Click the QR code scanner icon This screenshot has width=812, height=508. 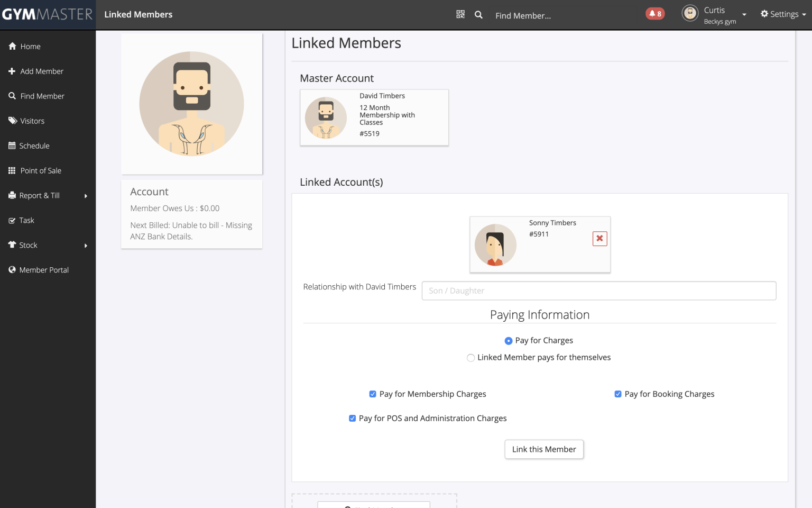(x=460, y=14)
